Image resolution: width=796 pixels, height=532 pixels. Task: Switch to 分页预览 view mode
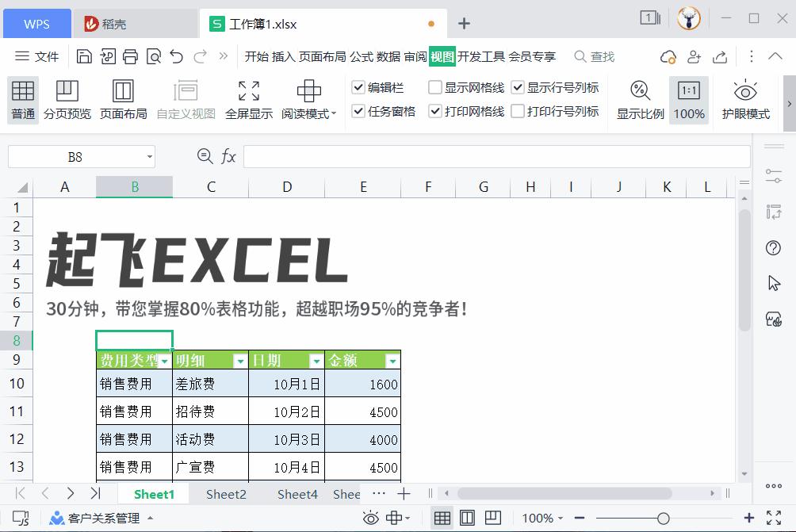pyautogui.click(x=67, y=98)
